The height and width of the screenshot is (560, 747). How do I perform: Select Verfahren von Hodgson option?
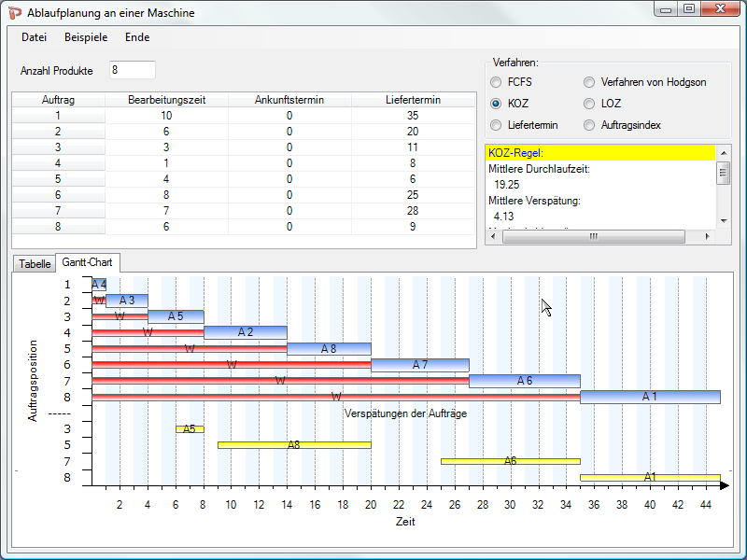589,82
